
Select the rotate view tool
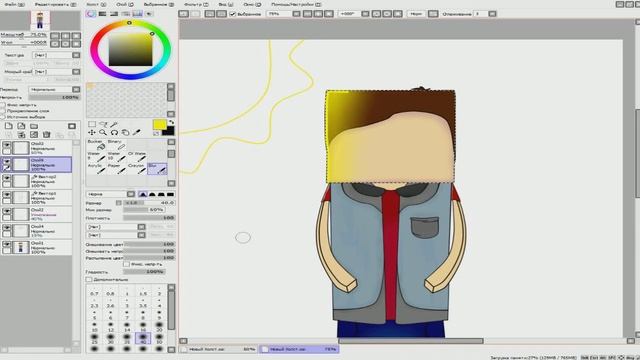[114, 132]
